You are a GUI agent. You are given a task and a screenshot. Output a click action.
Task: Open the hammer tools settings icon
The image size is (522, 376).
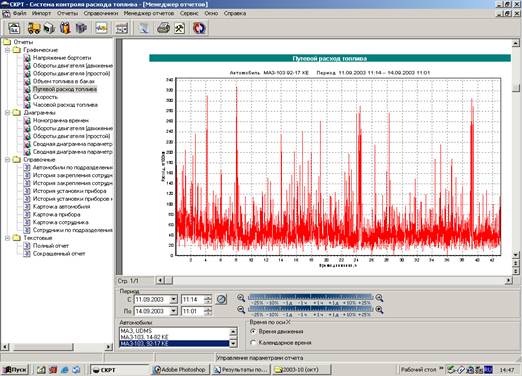tap(179, 28)
